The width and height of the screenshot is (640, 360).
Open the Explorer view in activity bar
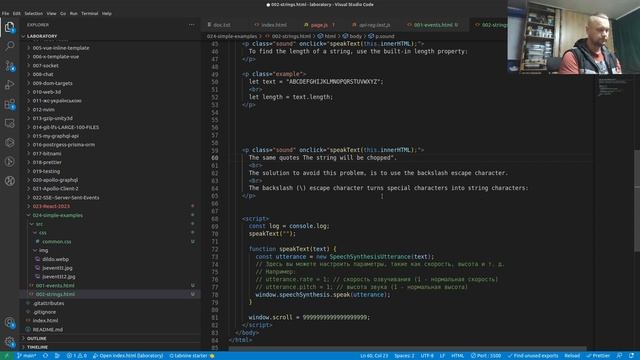[x=9, y=27]
